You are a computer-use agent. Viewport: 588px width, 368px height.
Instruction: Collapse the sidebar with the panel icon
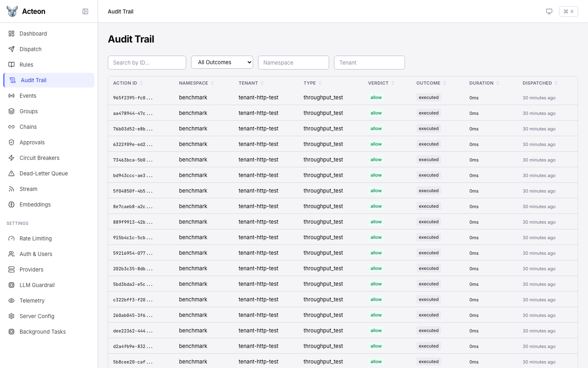85,11
